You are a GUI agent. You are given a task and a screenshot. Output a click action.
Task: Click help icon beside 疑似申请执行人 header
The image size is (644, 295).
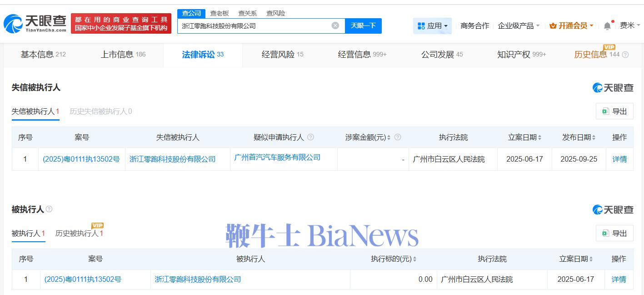click(311, 137)
